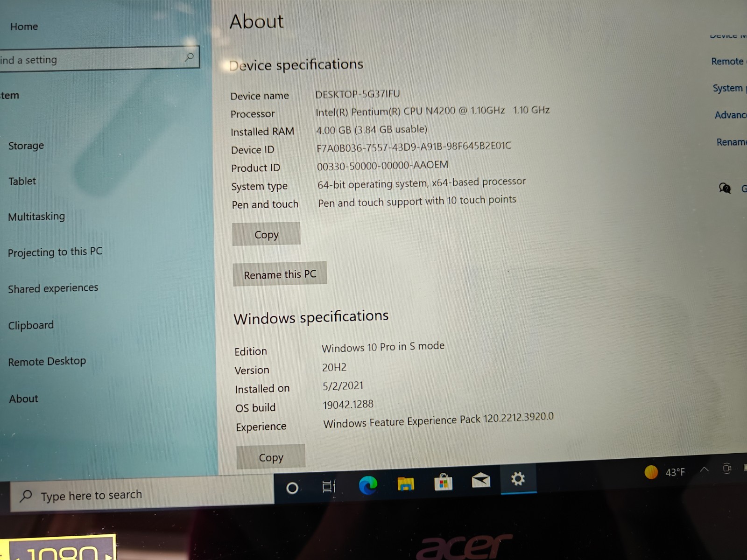Click Rename this PC (advanced) link

point(732,142)
